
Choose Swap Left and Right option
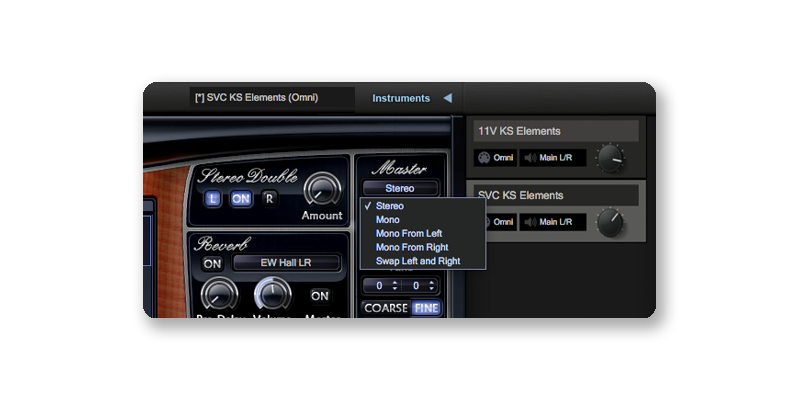click(x=418, y=261)
